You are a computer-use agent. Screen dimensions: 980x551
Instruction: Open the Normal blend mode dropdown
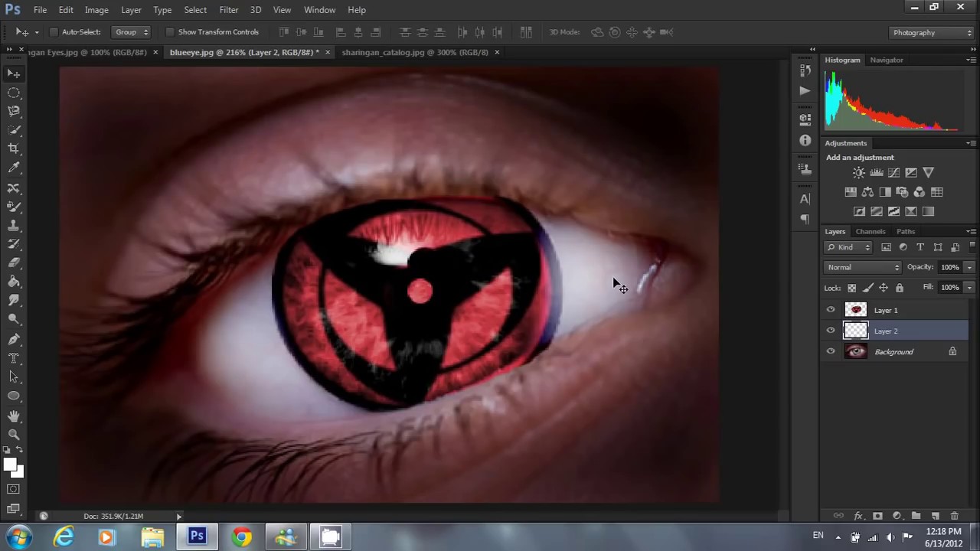click(863, 267)
